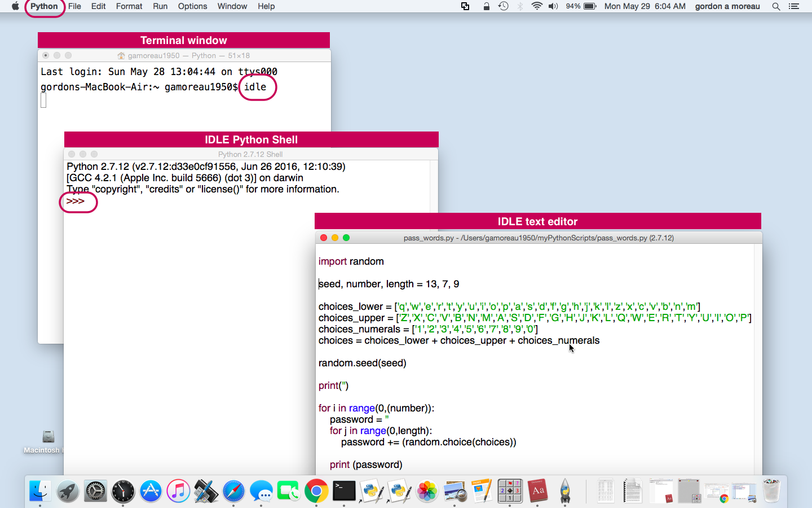Click the 'seed, number, length' assignment line
812x508 pixels.
click(x=389, y=284)
